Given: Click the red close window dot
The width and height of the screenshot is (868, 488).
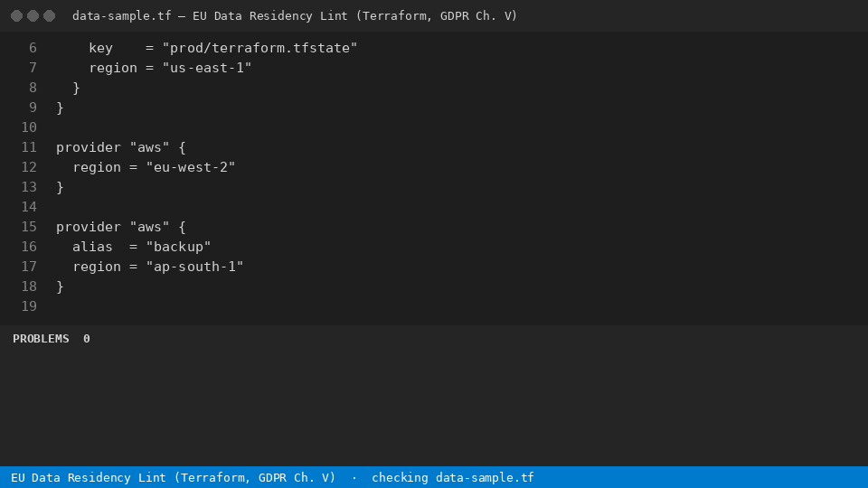Looking at the screenshot, I should tap(16, 16).
